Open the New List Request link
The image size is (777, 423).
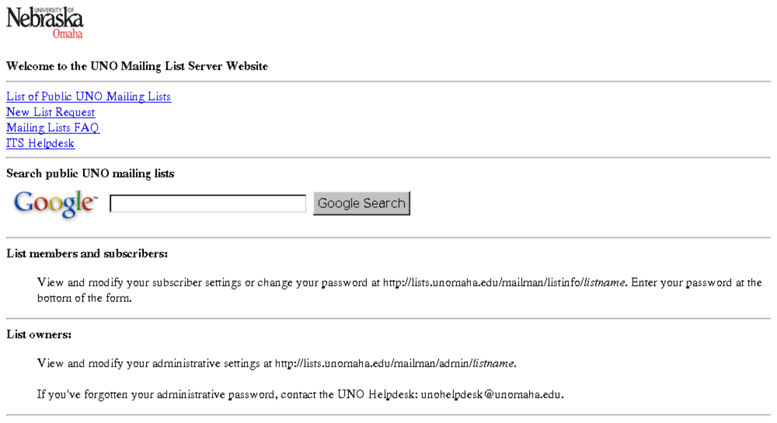(51, 112)
